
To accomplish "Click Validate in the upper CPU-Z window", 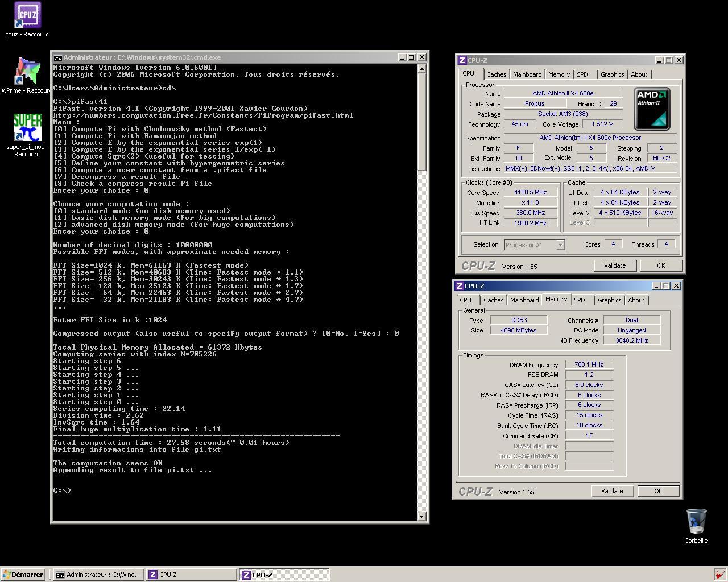I will [x=615, y=265].
